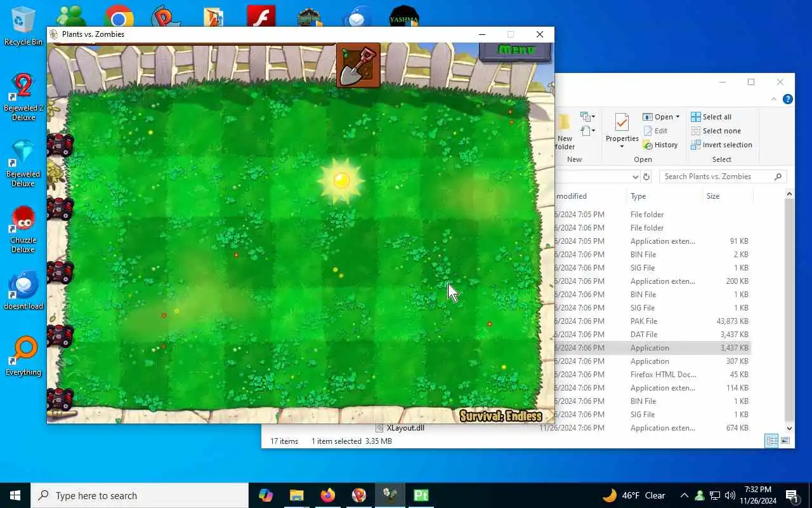Viewport: 812px width, 508px height.
Task: Switch to Plants vs. Zombies taskbar button
Action: 390,495
